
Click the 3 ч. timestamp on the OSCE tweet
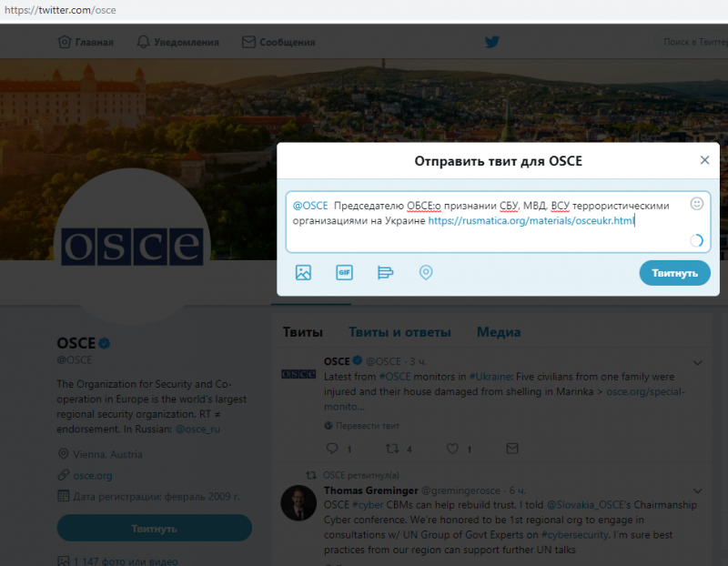coord(418,361)
